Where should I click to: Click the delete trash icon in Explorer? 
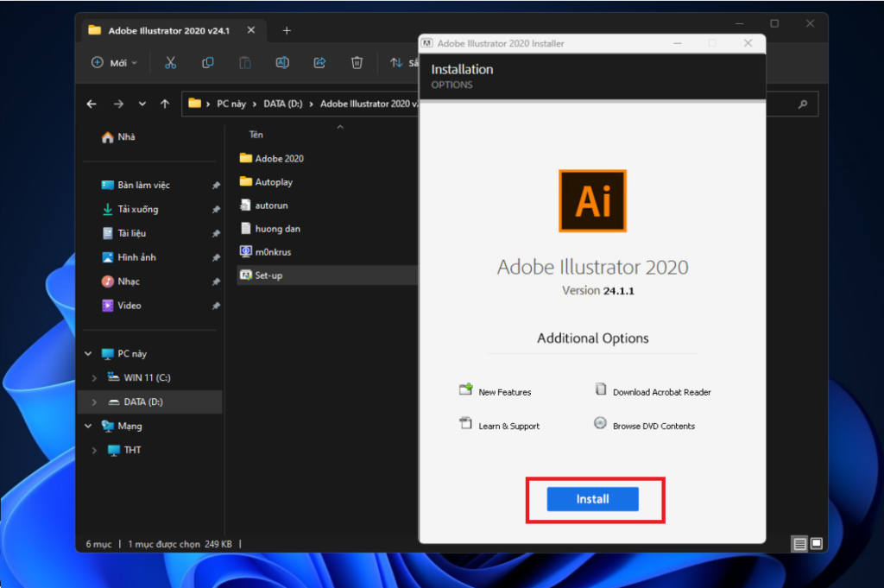click(357, 62)
